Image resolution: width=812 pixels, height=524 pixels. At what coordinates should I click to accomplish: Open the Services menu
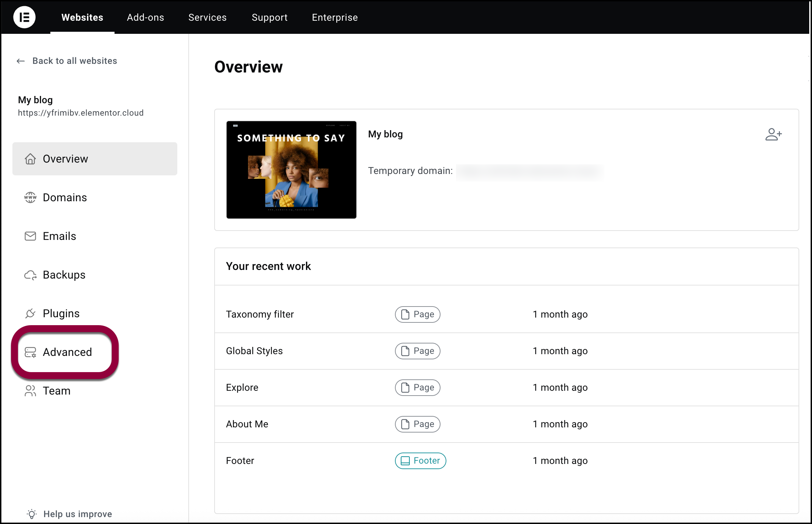click(x=207, y=17)
